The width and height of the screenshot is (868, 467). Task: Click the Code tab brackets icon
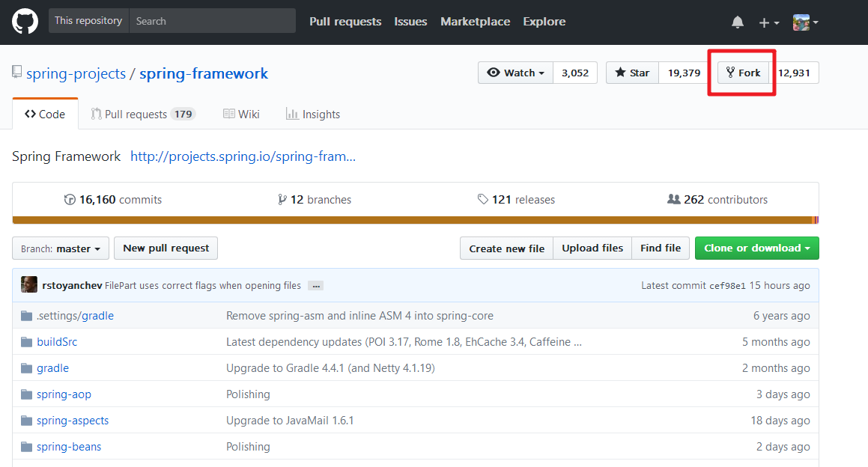[30, 114]
